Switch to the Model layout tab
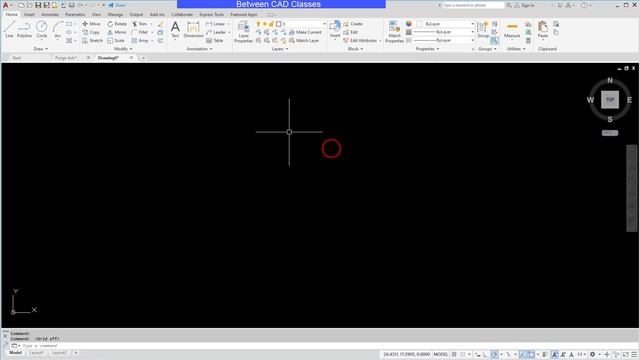 [x=16, y=353]
